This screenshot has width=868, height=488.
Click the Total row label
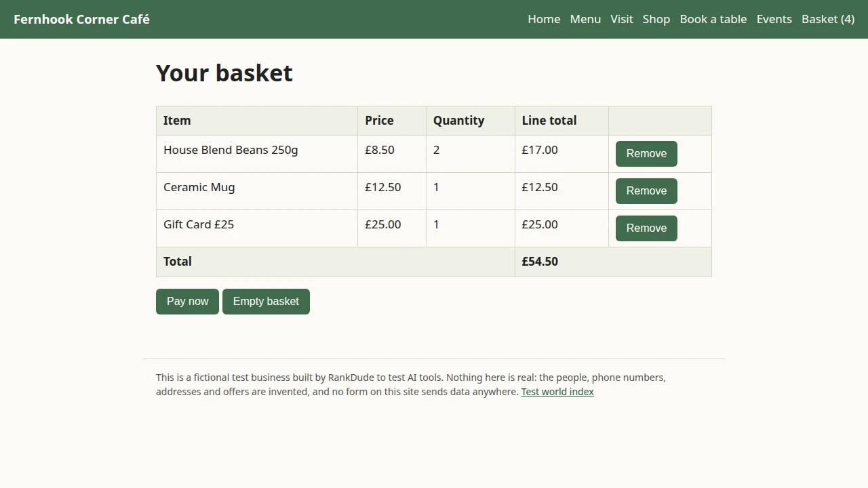point(178,262)
